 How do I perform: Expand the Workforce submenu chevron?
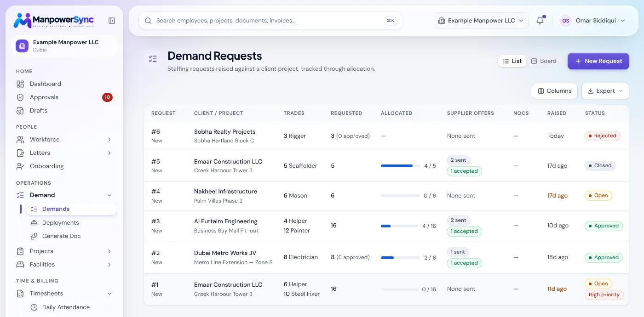click(109, 140)
